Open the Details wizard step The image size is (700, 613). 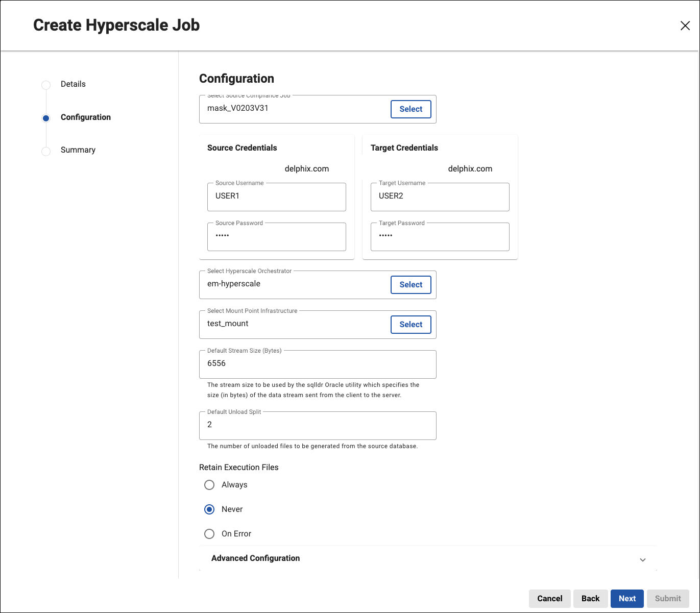(x=73, y=84)
